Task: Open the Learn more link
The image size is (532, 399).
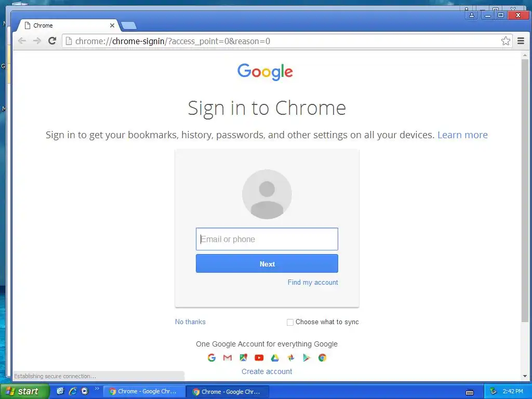Action: tap(462, 135)
